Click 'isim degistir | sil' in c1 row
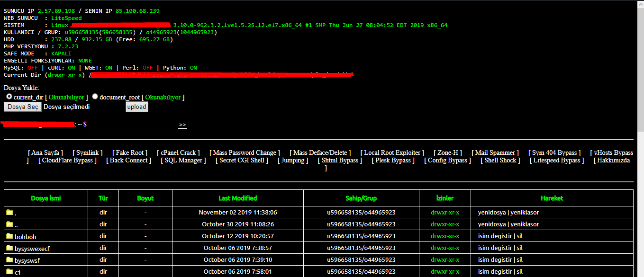This screenshot has width=644, height=277. tap(500, 271)
